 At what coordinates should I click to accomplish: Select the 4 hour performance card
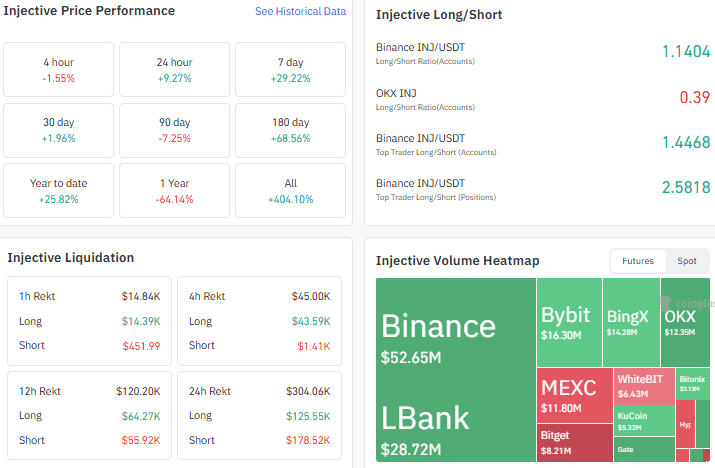pos(58,70)
